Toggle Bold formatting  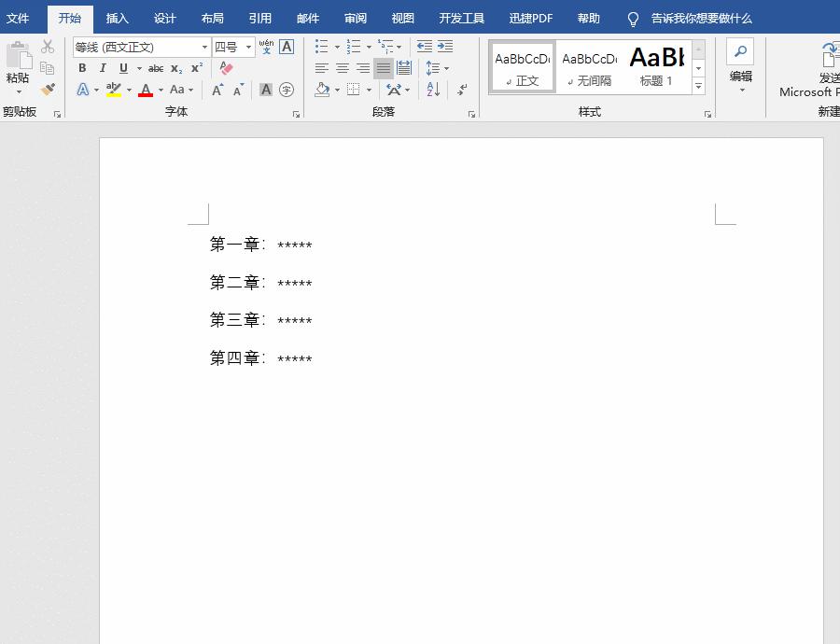[x=82, y=68]
